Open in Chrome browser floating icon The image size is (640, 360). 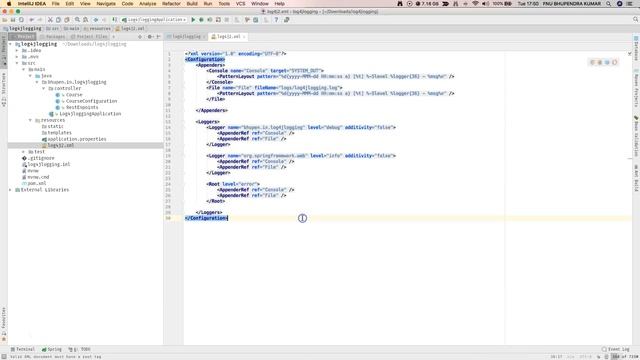click(x=593, y=62)
